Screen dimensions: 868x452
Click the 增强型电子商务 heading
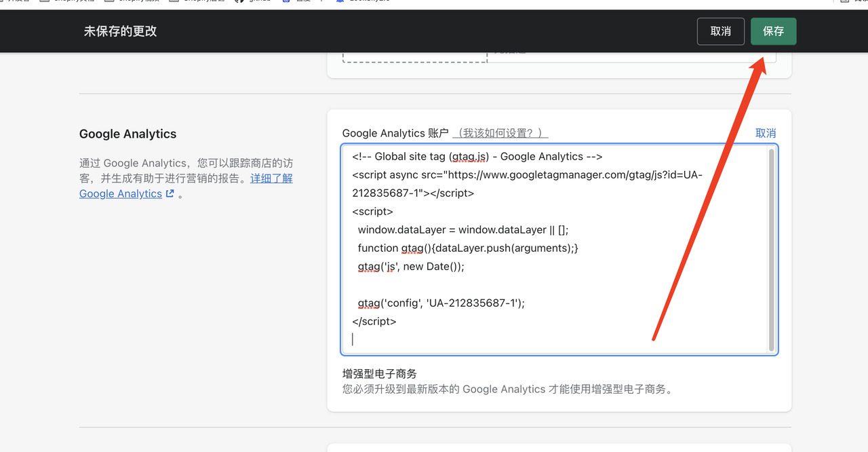click(380, 374)
